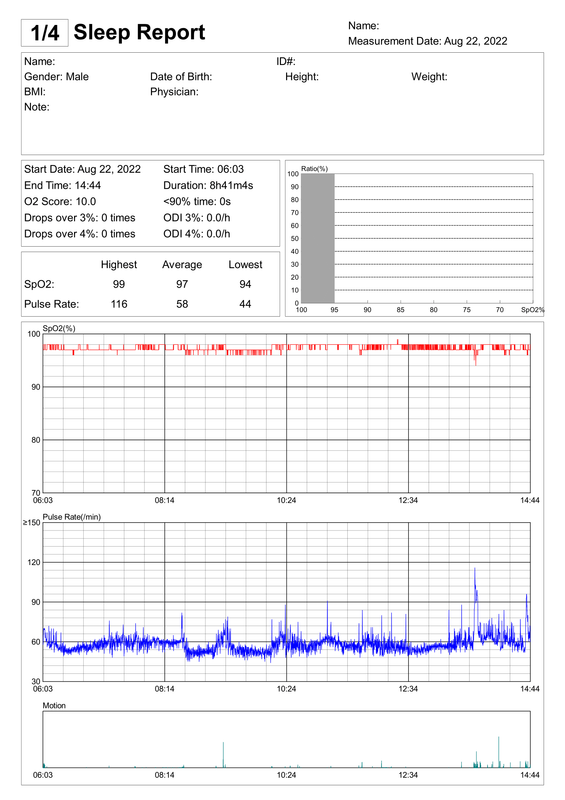Click 'Start Time: 06:03' text
Image resolution: width=565 pixels, height=800 pixels.
(204, 169)
